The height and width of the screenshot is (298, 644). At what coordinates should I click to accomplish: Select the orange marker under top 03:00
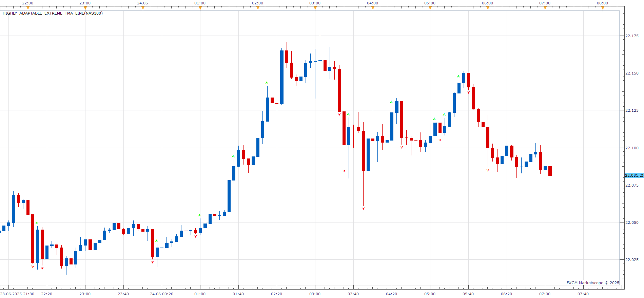tap(315, 8)
